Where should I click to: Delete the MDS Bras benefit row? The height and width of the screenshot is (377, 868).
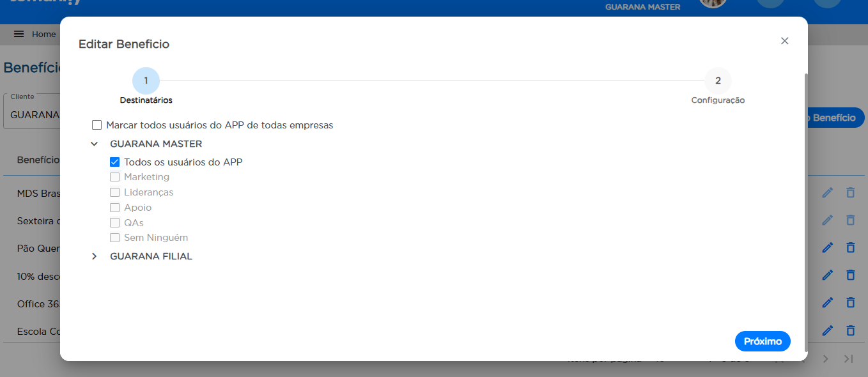850,193
